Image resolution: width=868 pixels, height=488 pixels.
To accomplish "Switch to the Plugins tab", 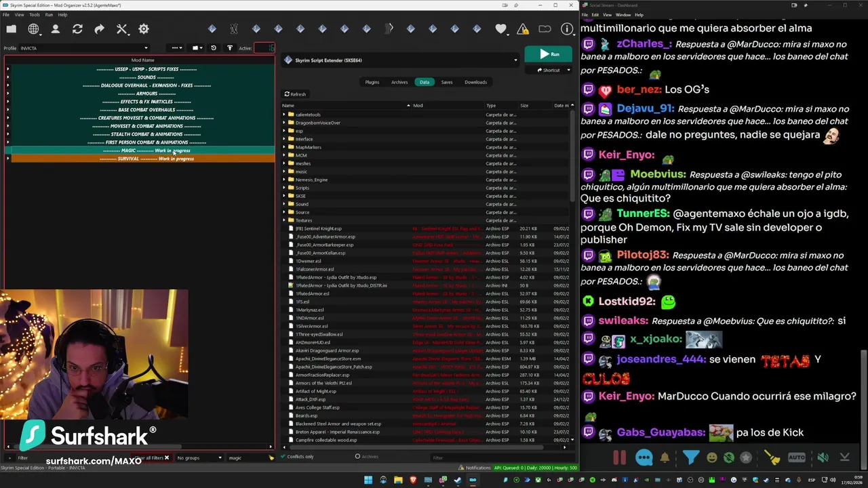I will click(372, 82).
